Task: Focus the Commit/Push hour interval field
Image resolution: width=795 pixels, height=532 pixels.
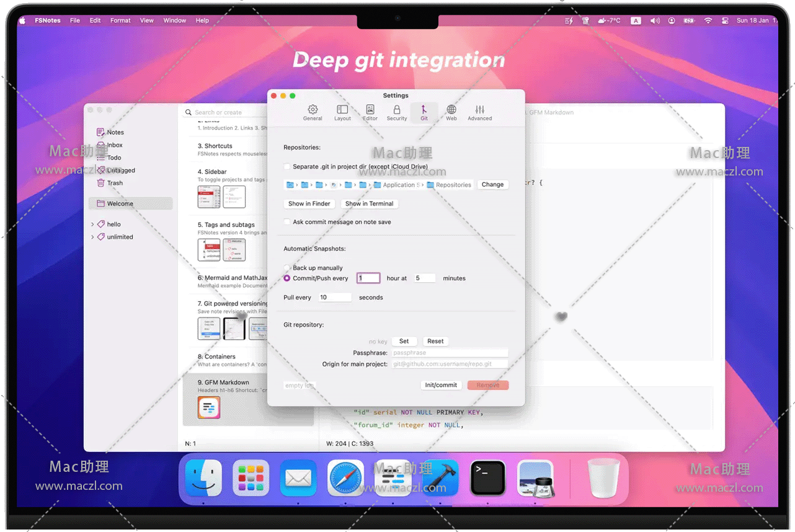Action: coord(368,278)
